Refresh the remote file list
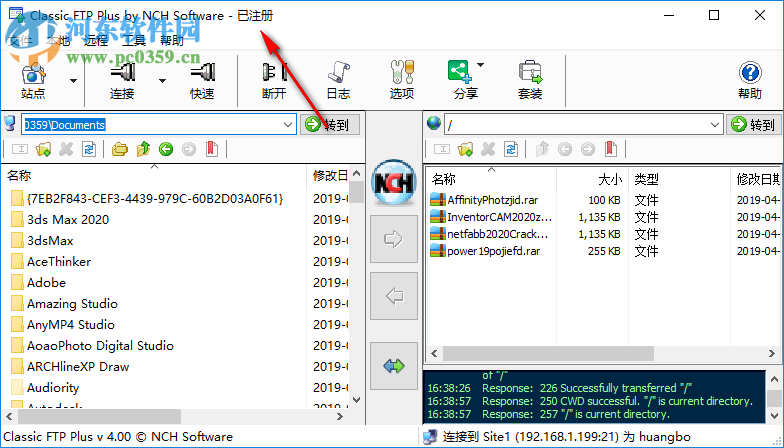784x448 pixels. pyautogui.click(x=511, y=149)
